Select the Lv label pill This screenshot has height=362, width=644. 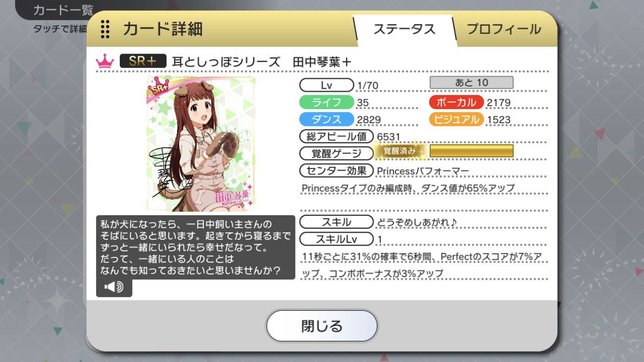click(x=327, y=85)
